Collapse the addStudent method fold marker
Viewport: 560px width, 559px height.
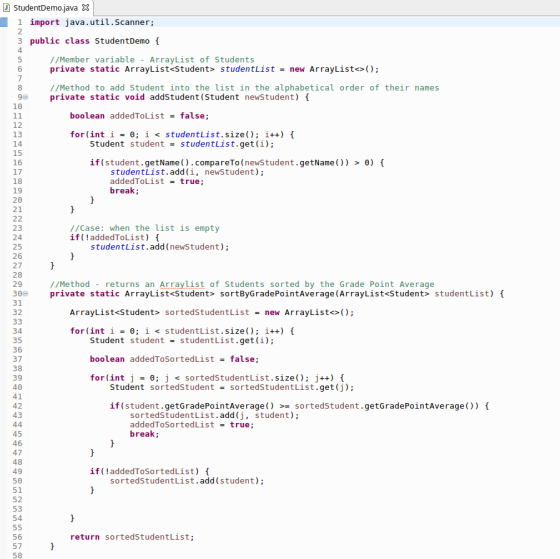(x=25, y=97)
